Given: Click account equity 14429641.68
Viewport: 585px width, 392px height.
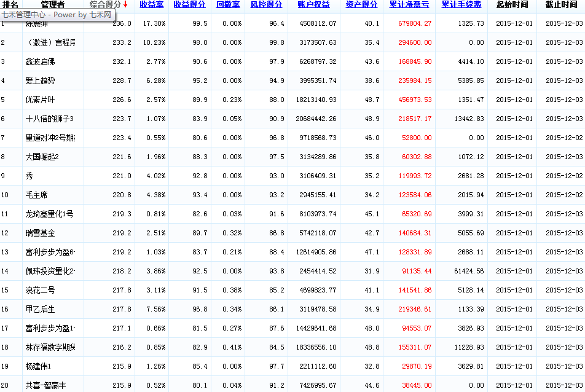Looking at the screenshot, I should (316, 328).
